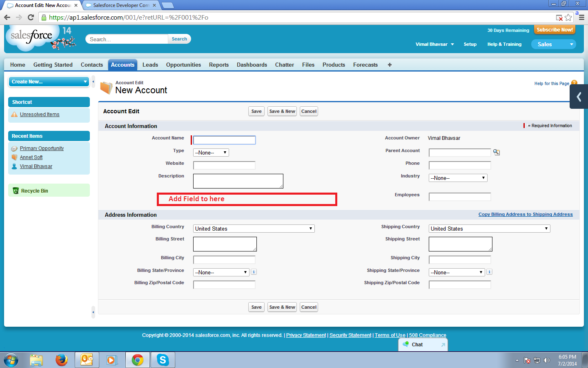The image size is (588, 368).
Task: Open the Forecasts tab
Action: pos(365,65)
